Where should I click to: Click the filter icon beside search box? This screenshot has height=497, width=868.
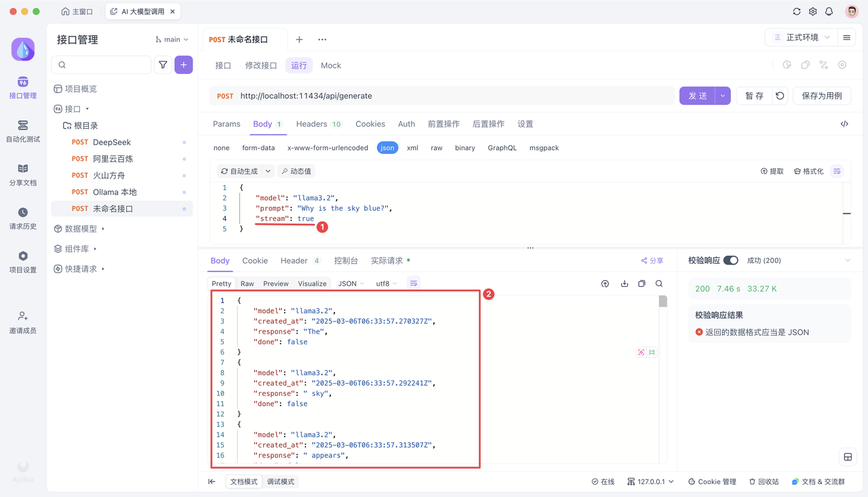163,65
